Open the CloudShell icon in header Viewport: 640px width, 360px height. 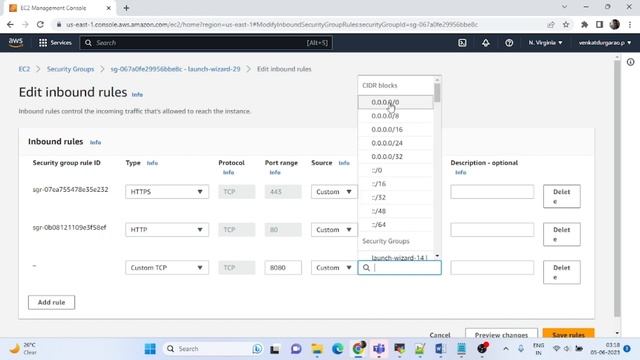pos(462,42)
